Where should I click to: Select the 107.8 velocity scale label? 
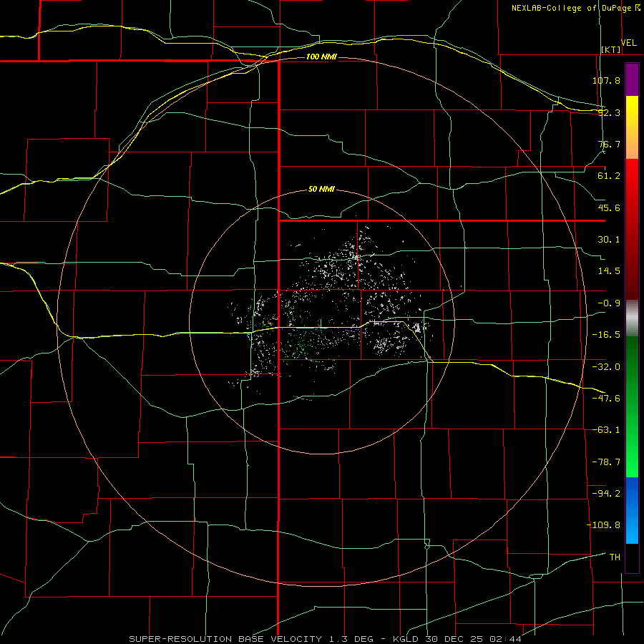606,80
